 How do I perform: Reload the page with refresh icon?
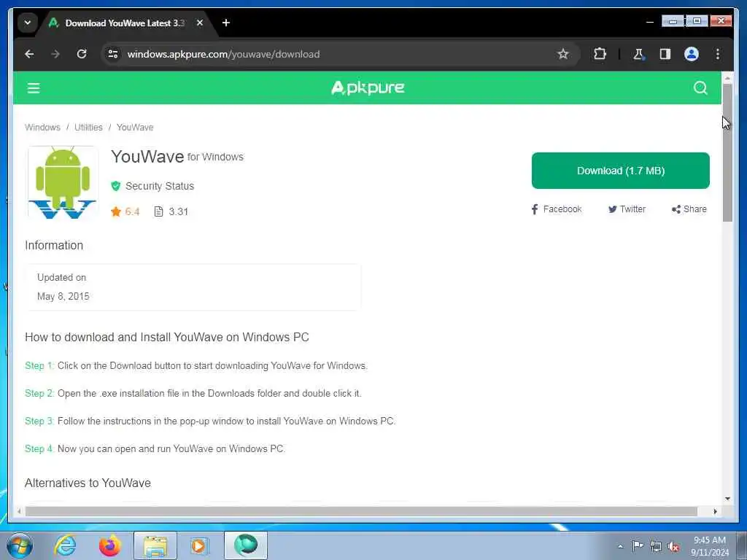click(82, 54)
